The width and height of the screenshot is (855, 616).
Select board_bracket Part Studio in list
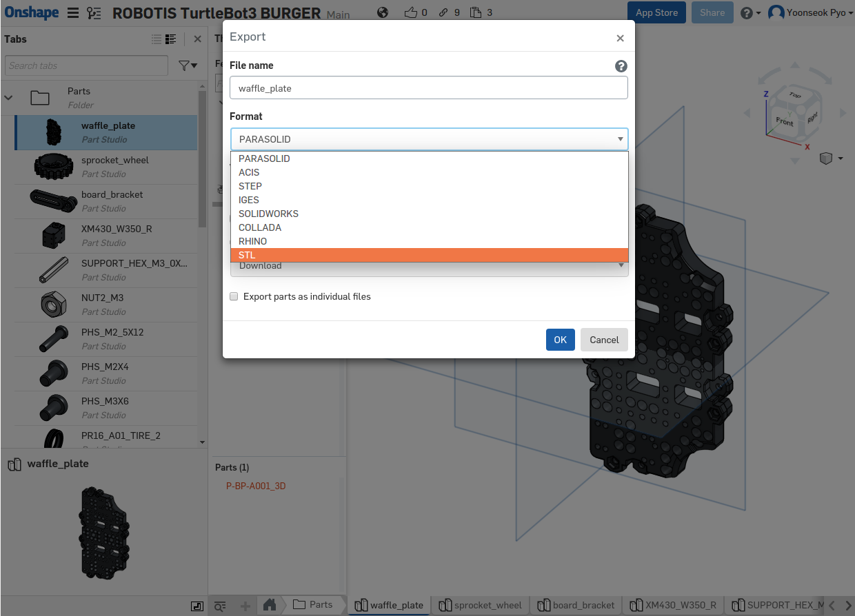tap(105, 201)
